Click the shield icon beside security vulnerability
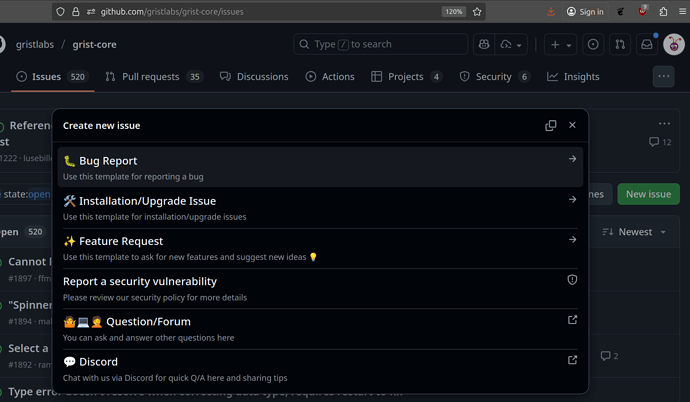 click(x=572, y=280)
